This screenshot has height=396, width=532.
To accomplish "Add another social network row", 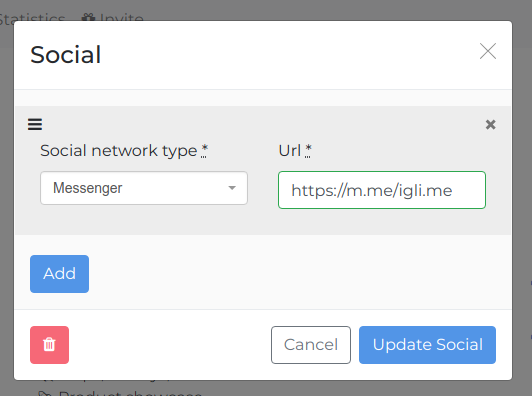I will coord(59,274).
